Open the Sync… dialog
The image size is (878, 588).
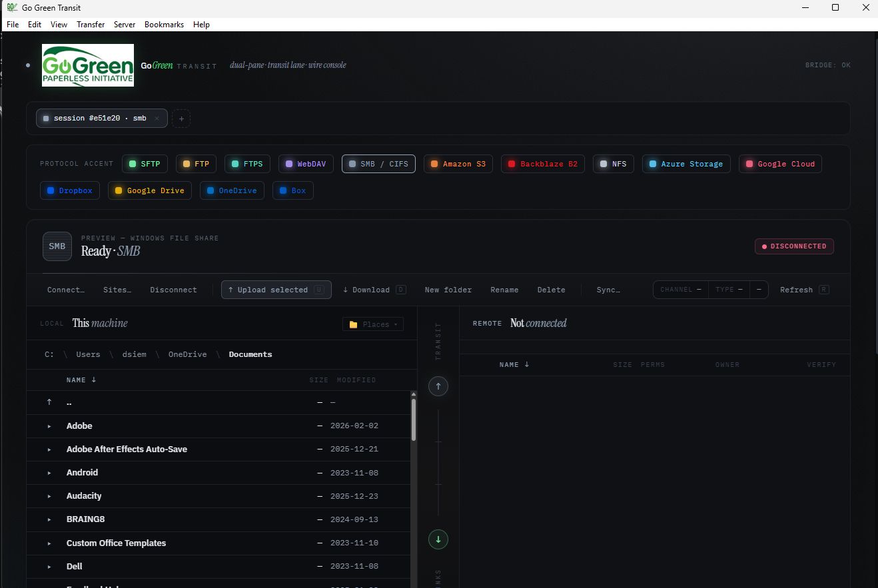pyautogui.click(x=608, y=290)
